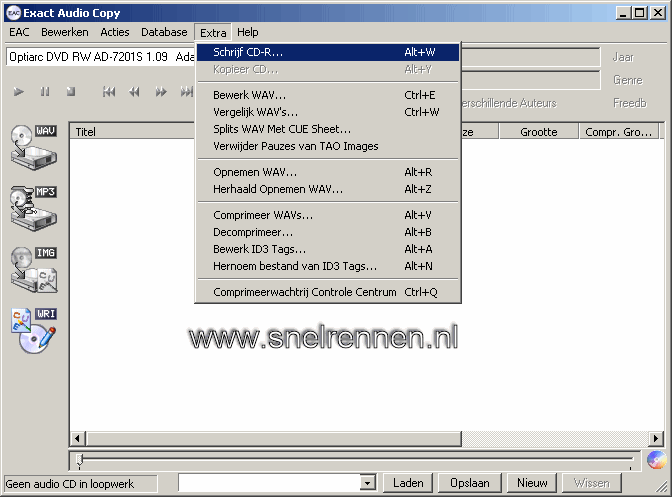
Task: Click the MP3 compressed extract icon
Action: click(34, 209)
